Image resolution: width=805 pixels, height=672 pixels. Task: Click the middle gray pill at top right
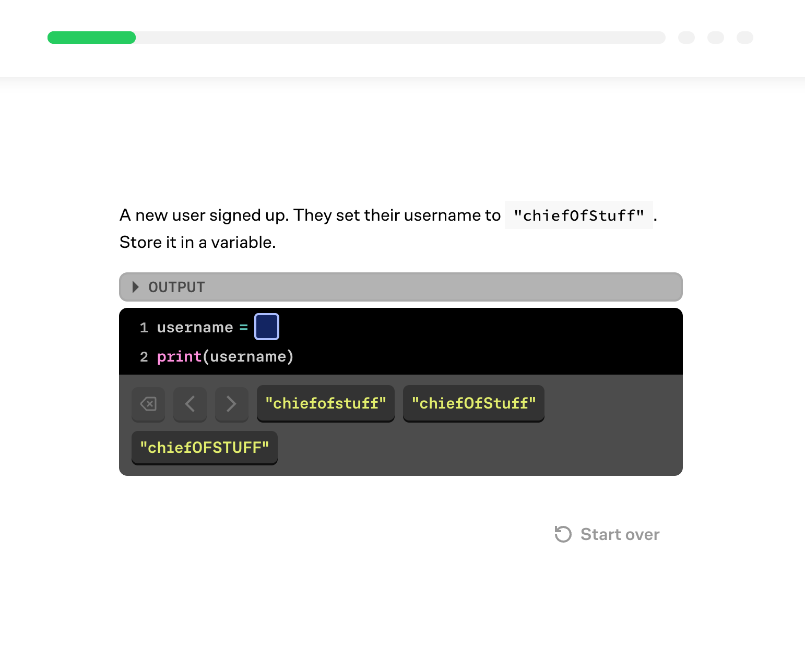(715, 38)
